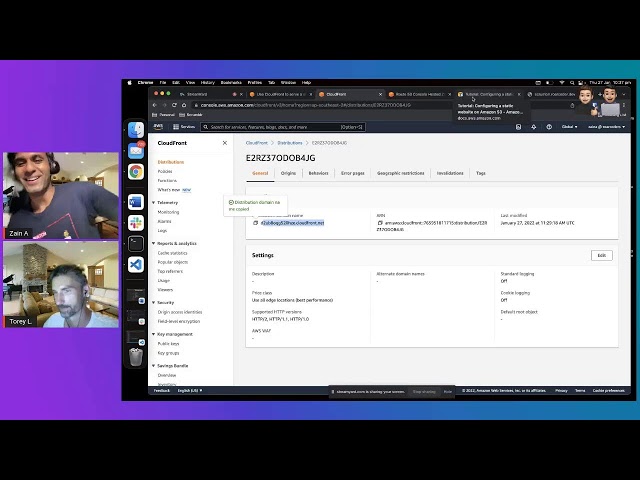Click the Stop sharing button
The image size is (640, 480).
pyautogui.click(x=424, y=392)
